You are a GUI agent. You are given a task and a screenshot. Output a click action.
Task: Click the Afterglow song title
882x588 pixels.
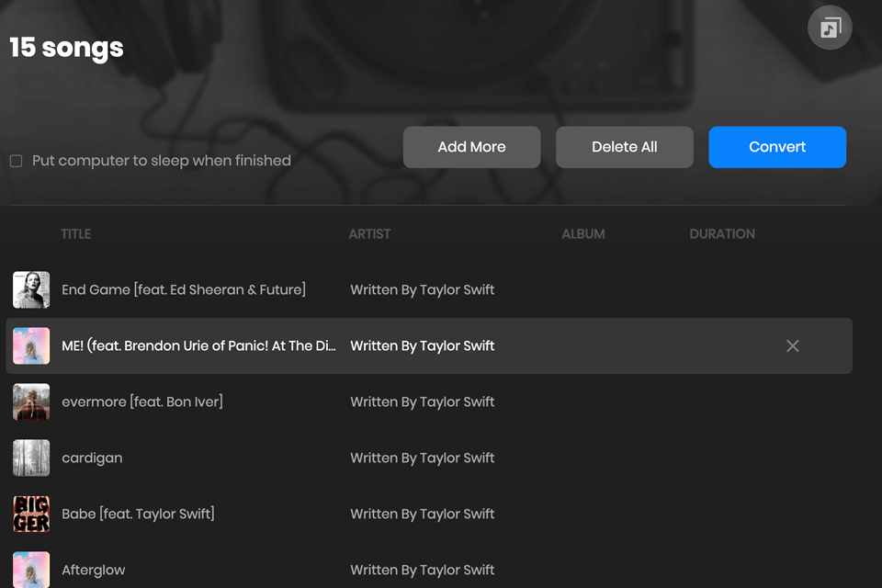click(94, 571)
